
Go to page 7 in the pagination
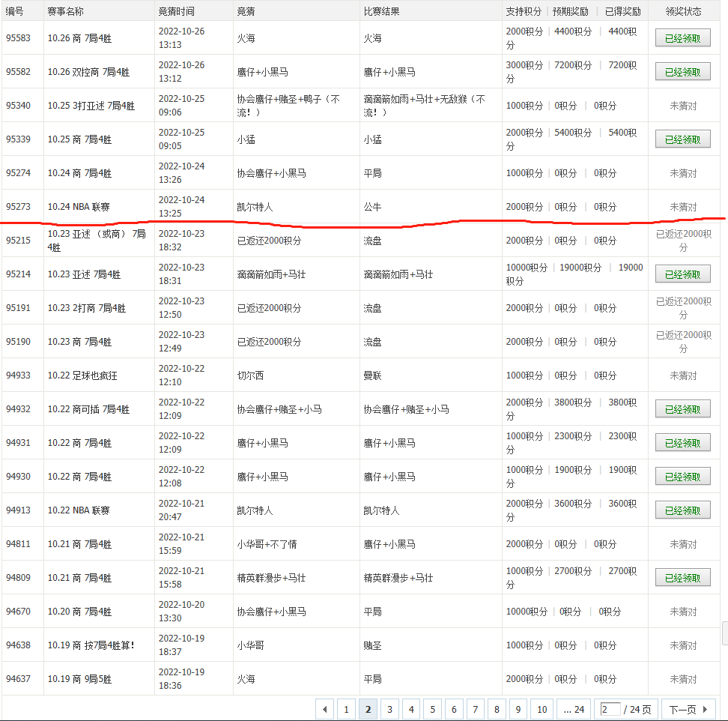click(x=475, y=709)
